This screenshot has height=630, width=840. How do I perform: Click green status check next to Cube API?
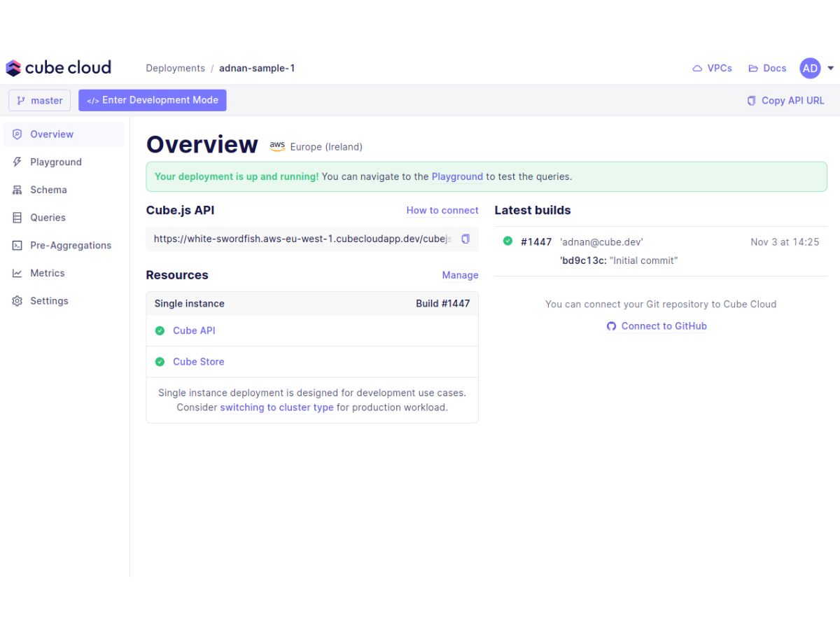point(160,330)
